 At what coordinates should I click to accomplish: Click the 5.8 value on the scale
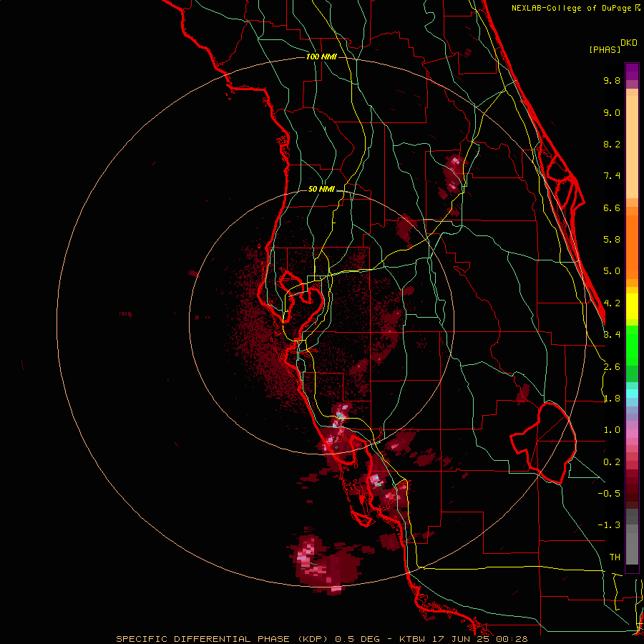pos(612,240)
